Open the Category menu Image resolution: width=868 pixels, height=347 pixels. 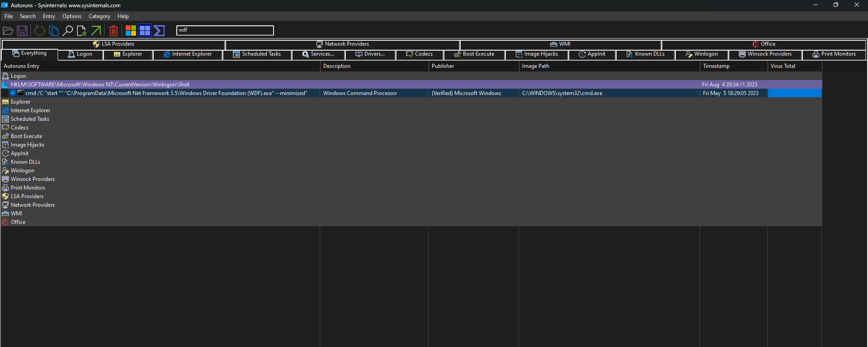tap(99, 16)
